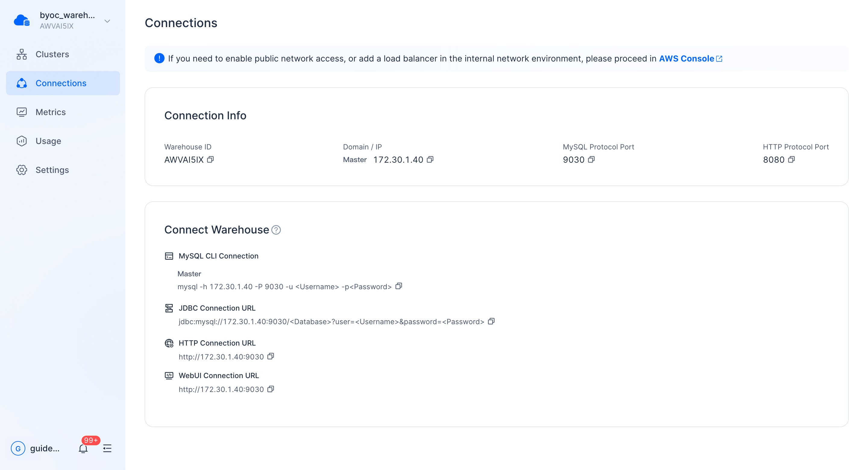Screen dimensions: 868x470
Task: Copy the HTTP Protocol Port 8080
Action: (x=791, y=159)
